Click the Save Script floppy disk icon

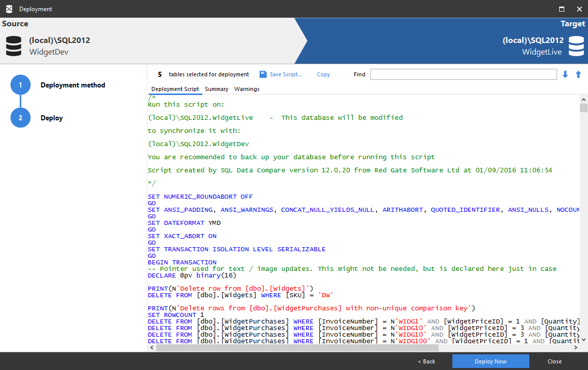click(x=263, y=74)
